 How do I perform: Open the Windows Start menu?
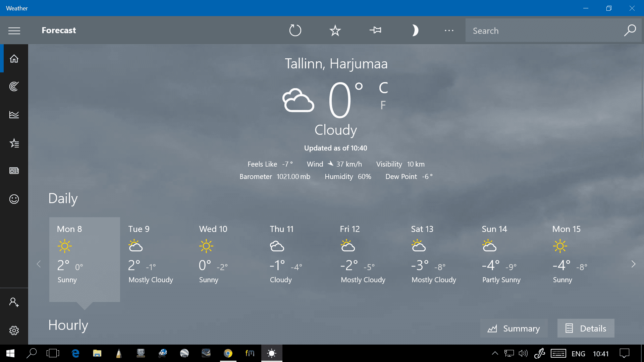[10, 353]
